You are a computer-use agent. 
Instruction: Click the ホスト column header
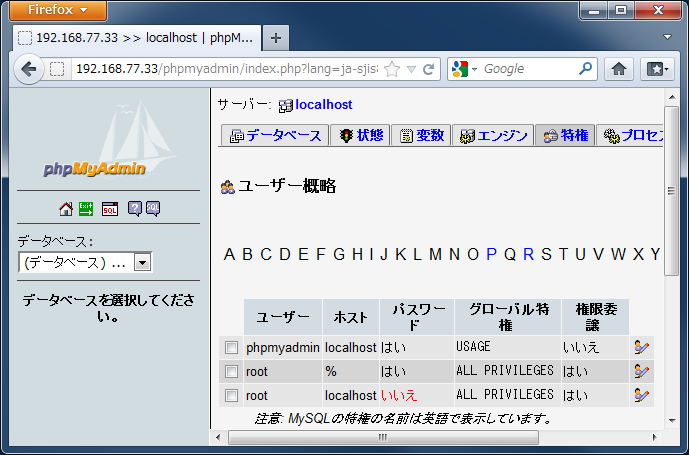351,317
